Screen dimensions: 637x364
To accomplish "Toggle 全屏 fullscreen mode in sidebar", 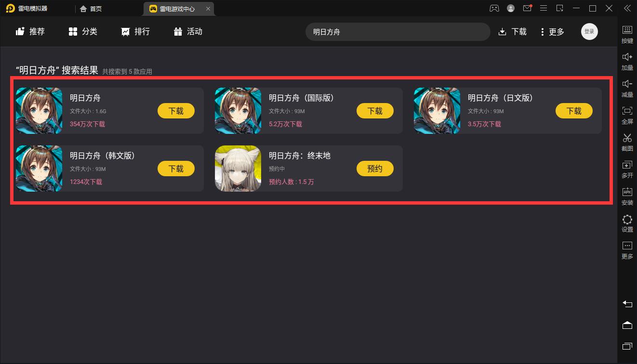I will point(627,116).
